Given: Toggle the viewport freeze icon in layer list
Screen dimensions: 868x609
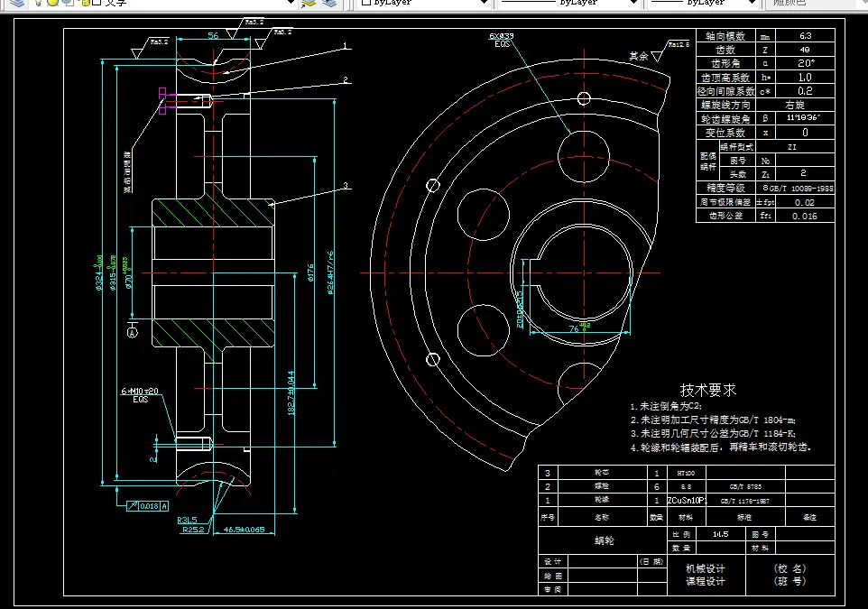Looking at the screenshot, I should coord(69,3).
